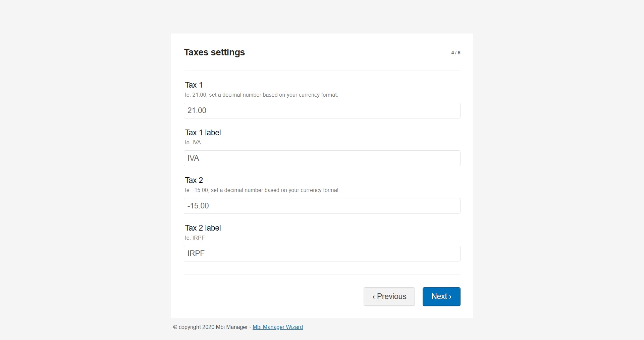The image size is (644, 340).
Task: Click the "Tax 1 label" caption text
Action: point(203,133)
